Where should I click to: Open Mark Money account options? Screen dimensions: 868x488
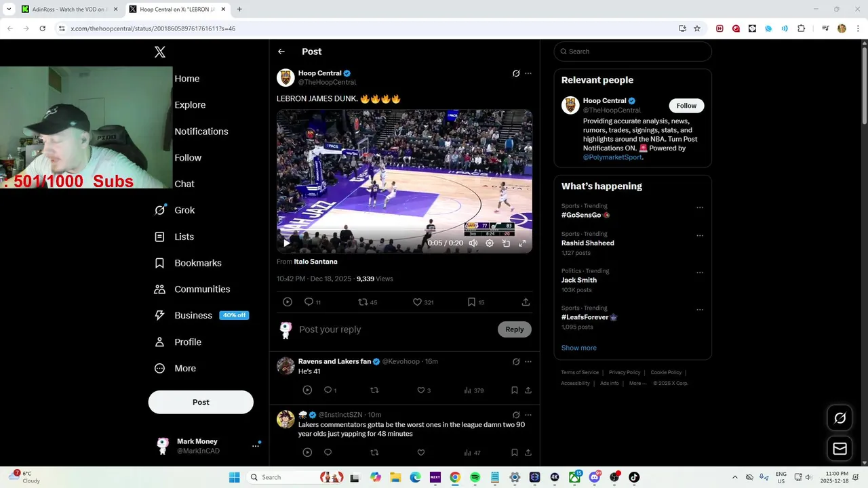click(256, 445)
